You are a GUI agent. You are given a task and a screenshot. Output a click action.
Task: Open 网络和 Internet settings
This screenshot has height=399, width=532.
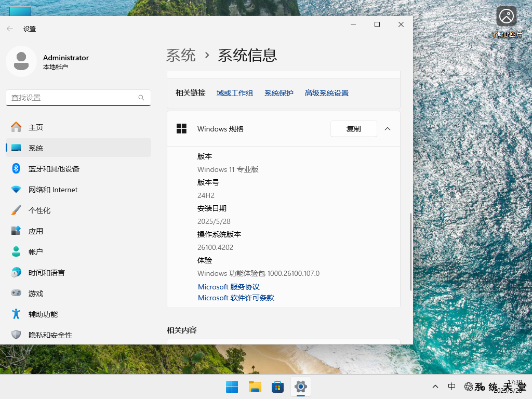78,190
